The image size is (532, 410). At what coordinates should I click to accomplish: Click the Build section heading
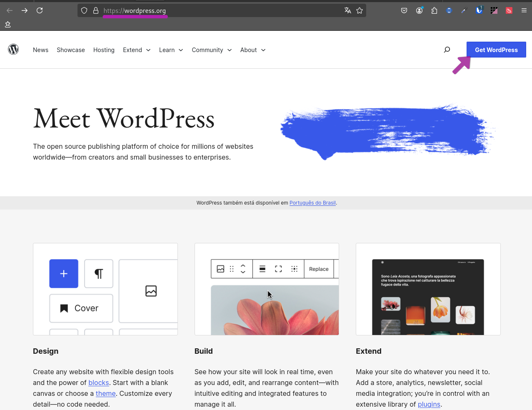(x=204, y=351)
